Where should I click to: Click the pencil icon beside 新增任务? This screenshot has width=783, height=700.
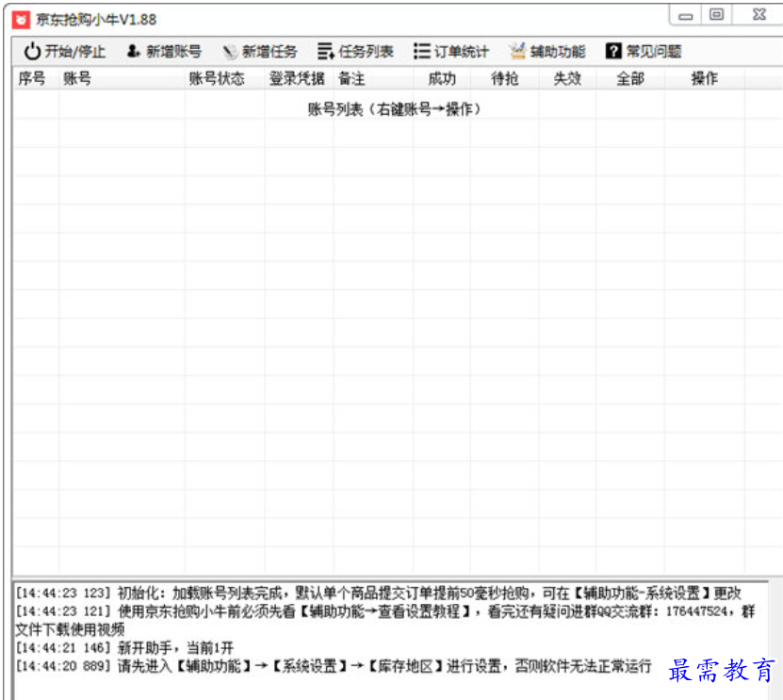pyautogui.click(x=229, y=52)
